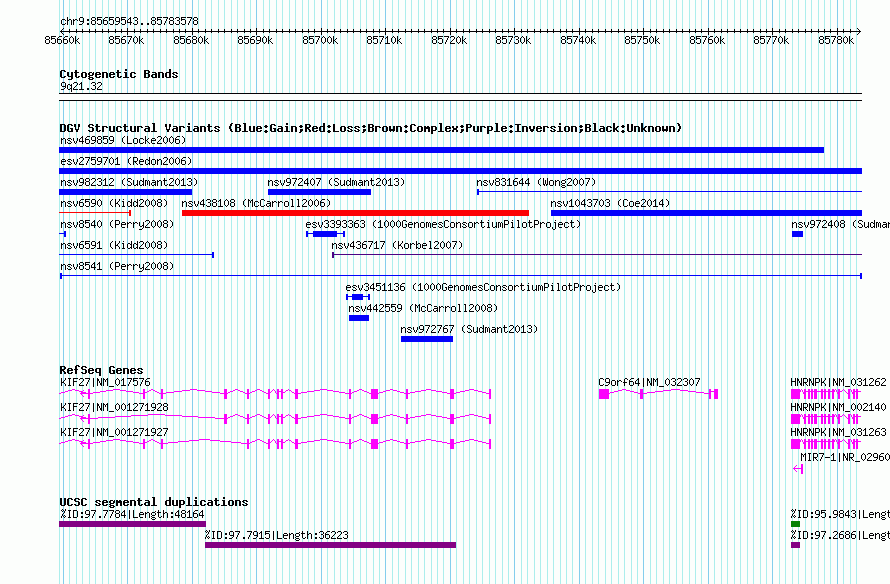Click the nsv1043703 (Coe2014) label
The image size is (890, 584).
610,203
